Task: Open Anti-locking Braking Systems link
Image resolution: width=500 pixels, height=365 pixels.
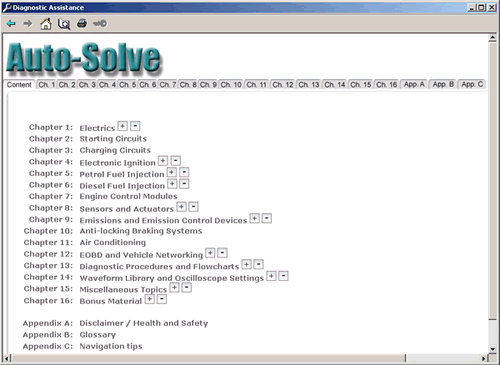Action: [141, 231]
